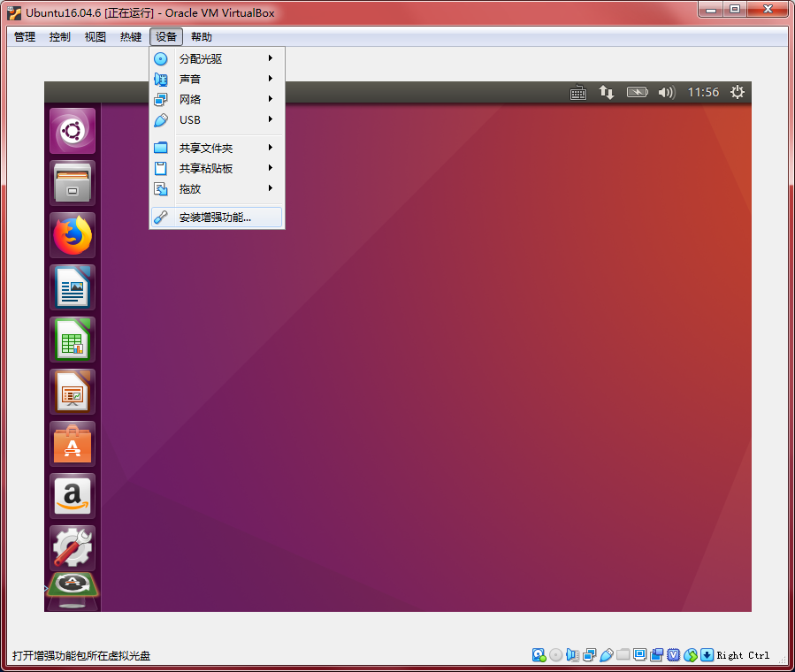Choose 安装增强功能... to install Guest Additions
Image resolution: width=795 pixels, height=672 pixels.
[217, 217]
